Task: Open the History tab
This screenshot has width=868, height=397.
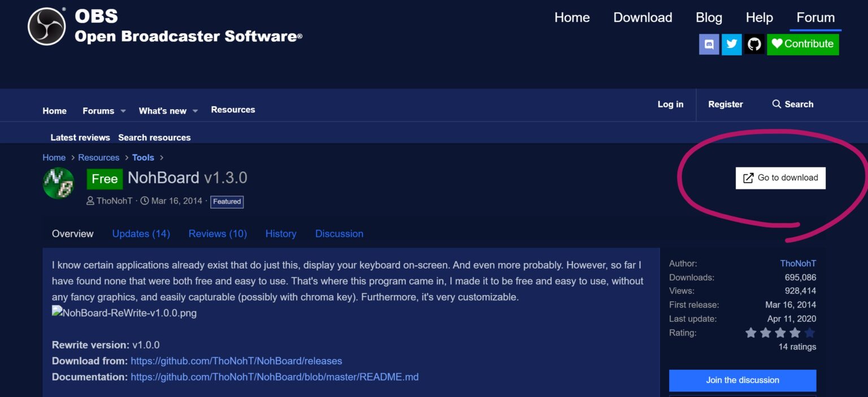Action: click(281, 234)
